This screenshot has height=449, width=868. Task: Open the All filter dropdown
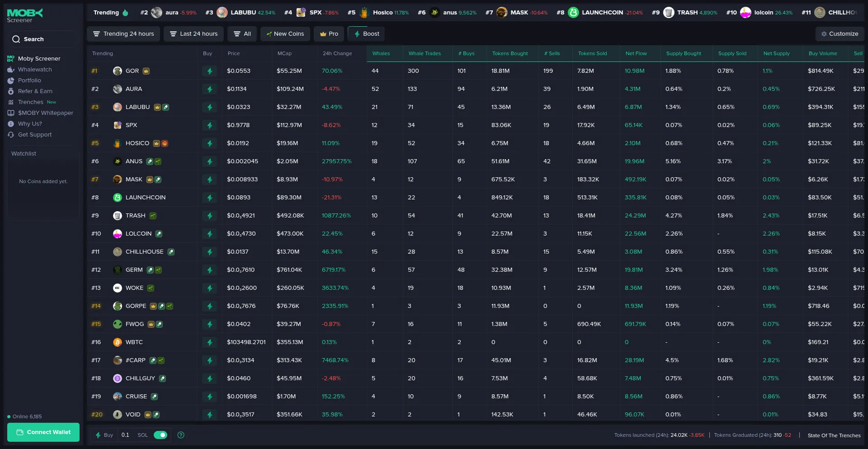(242, 34)
